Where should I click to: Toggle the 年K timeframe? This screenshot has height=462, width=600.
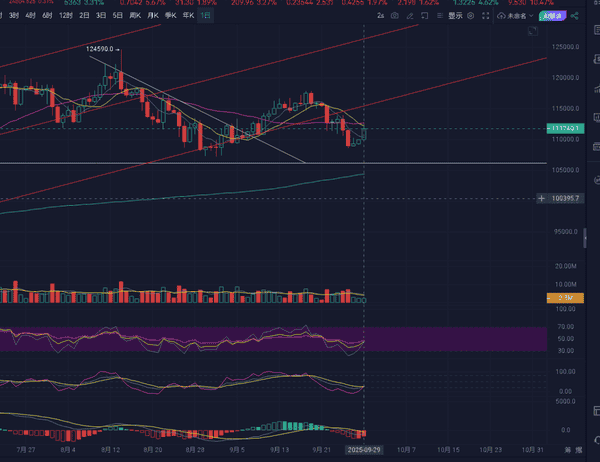tap(187, 17)
